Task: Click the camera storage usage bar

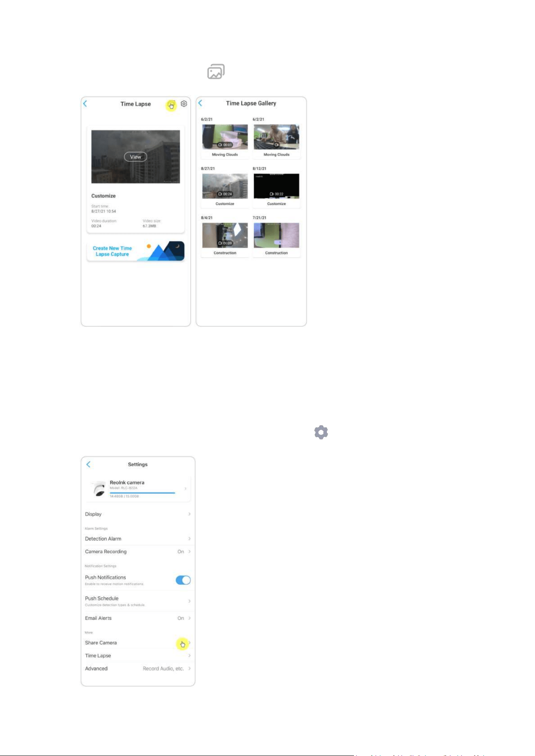Action: (142, 493)
